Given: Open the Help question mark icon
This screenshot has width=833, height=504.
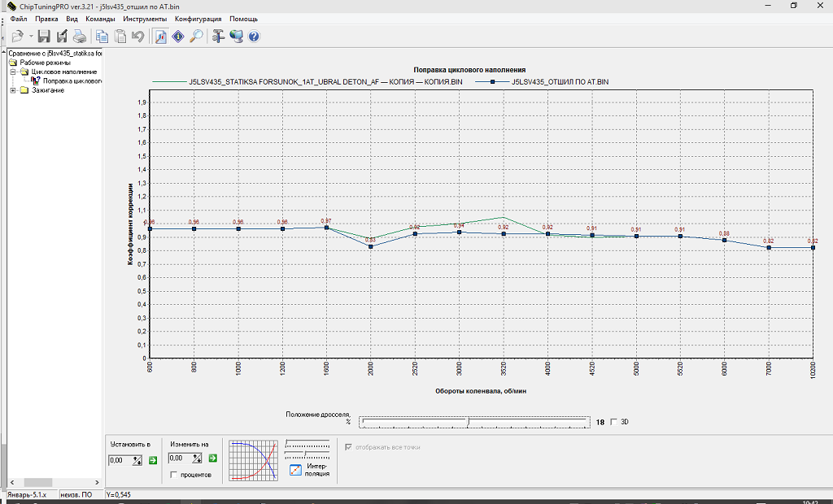Looking at the screenshot, I should 254,36.
